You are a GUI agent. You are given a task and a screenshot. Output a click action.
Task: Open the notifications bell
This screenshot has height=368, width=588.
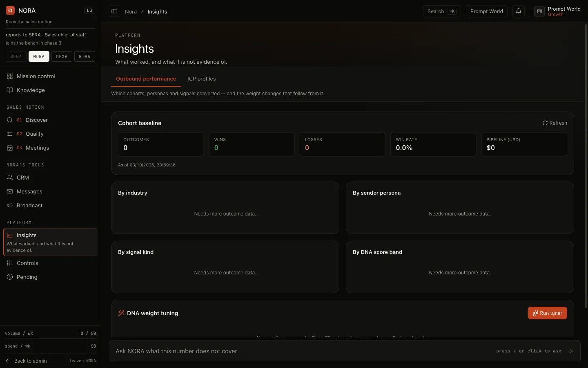519,11
